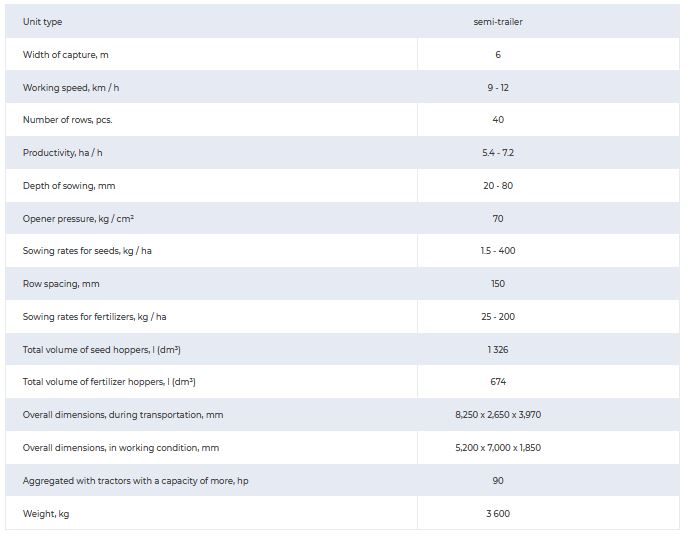This screenshot has width=687, height=548.
Task: Select the productivity value "5.4 - 7.2"
Action: pyautogui.click(x=498, y=153)
